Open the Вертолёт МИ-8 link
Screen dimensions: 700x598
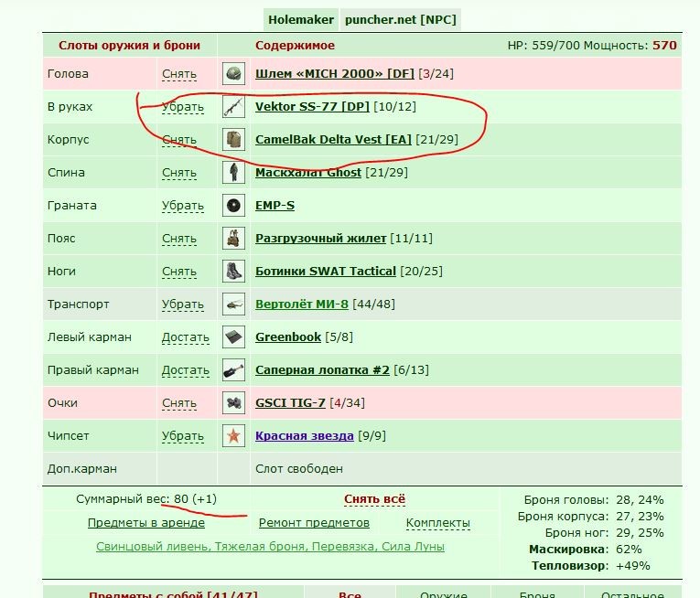[x=302, y=304]
